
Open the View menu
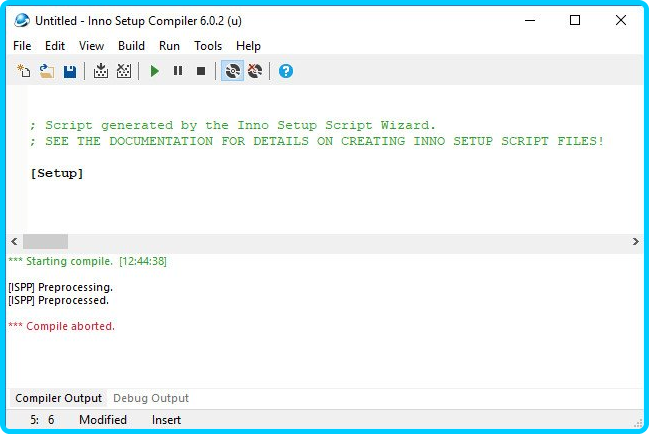coord(91,46)
